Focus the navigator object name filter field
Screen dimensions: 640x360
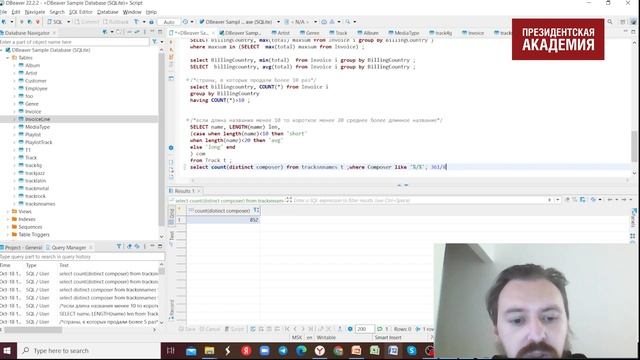(75, 42)
